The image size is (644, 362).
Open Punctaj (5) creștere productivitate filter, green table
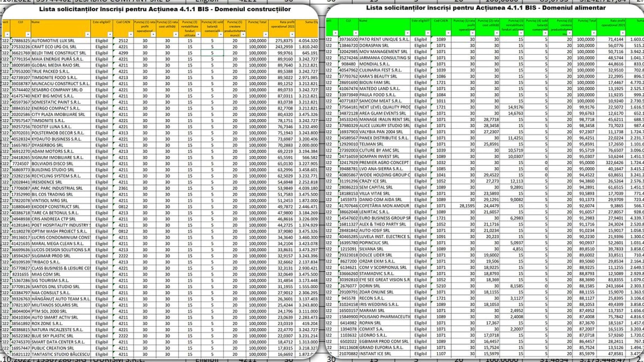click(570, 33)
